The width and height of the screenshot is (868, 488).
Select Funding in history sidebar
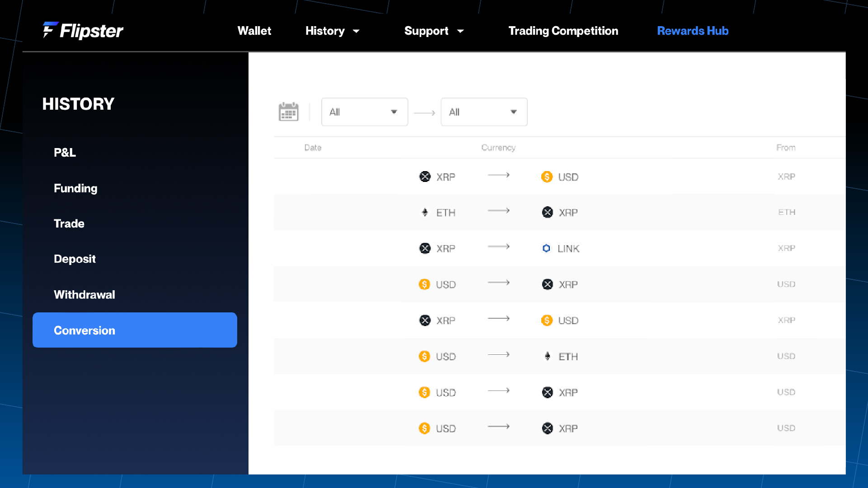pyautogui.click(x=75, y=188)
